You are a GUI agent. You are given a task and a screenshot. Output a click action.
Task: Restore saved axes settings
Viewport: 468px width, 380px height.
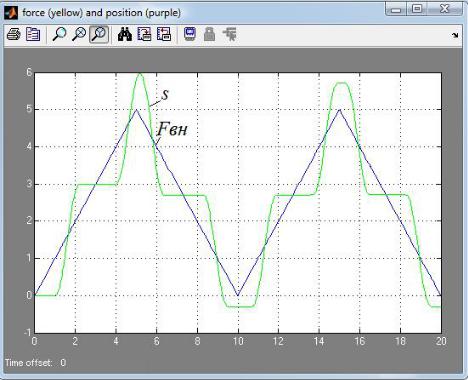pyautogui.click(x=164, y=34)
